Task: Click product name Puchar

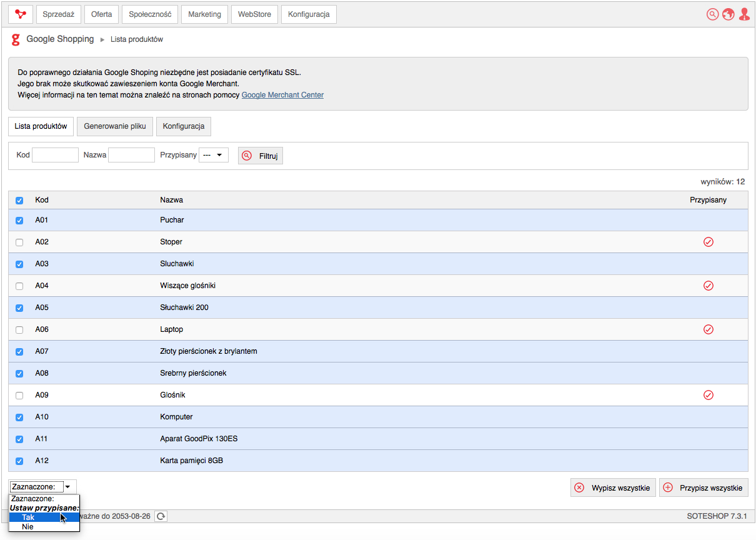Action: (x=172, y=220)
